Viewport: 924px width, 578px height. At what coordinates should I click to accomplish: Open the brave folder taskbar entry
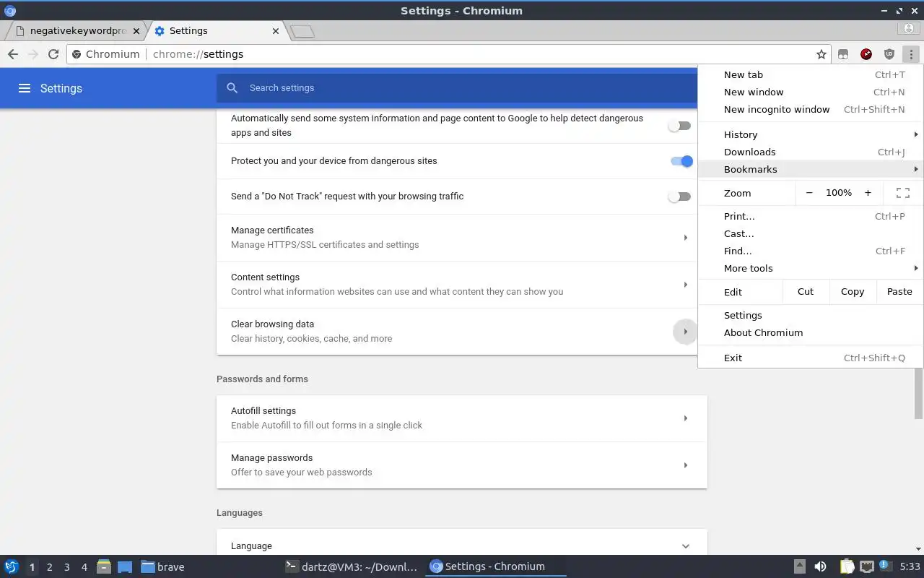click(x=162, y=566)
